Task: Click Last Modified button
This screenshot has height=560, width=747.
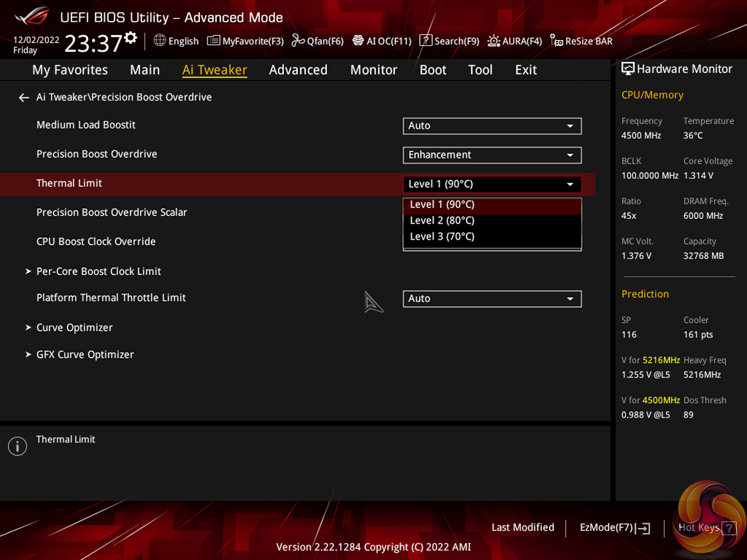Action: pos(523,527)
